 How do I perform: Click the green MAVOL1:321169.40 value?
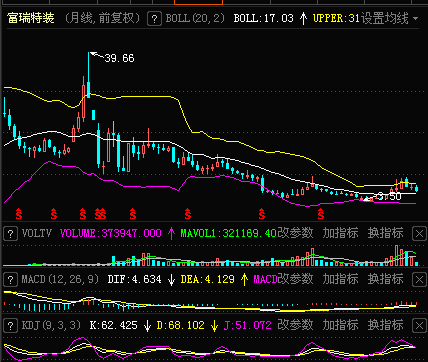tap(228, 233)
